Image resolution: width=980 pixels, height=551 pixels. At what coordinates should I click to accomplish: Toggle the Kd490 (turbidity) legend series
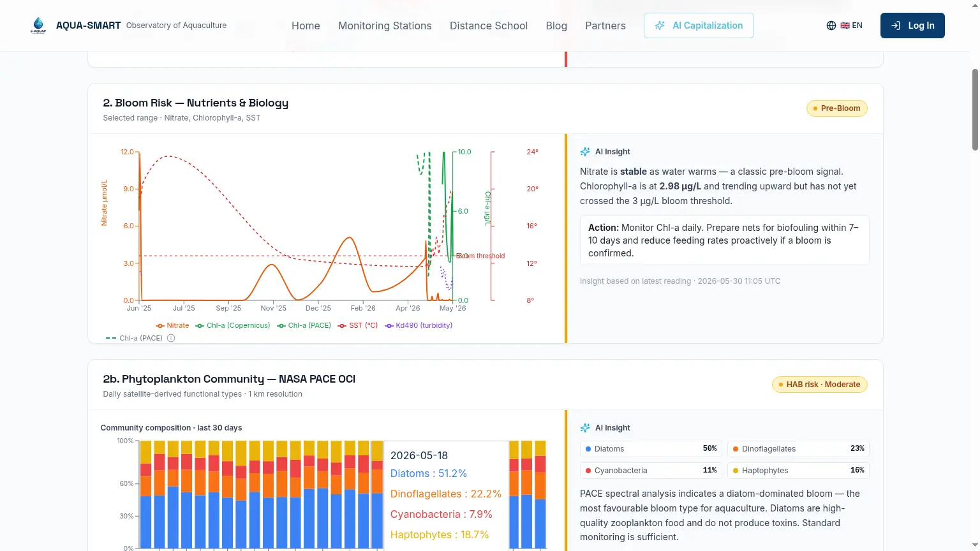pyautogui.click(x=419, y=325)
